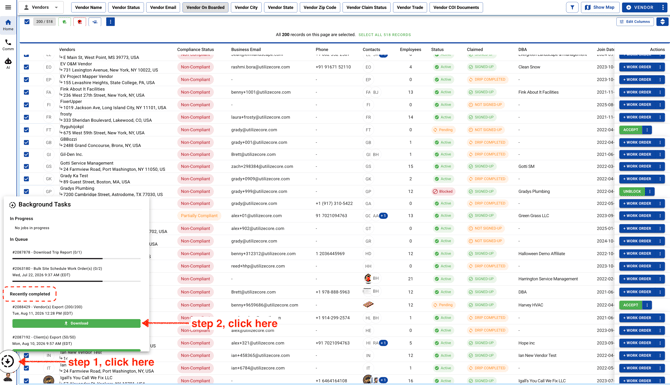Uncheck the GBBozzi row checkbox

26,142
